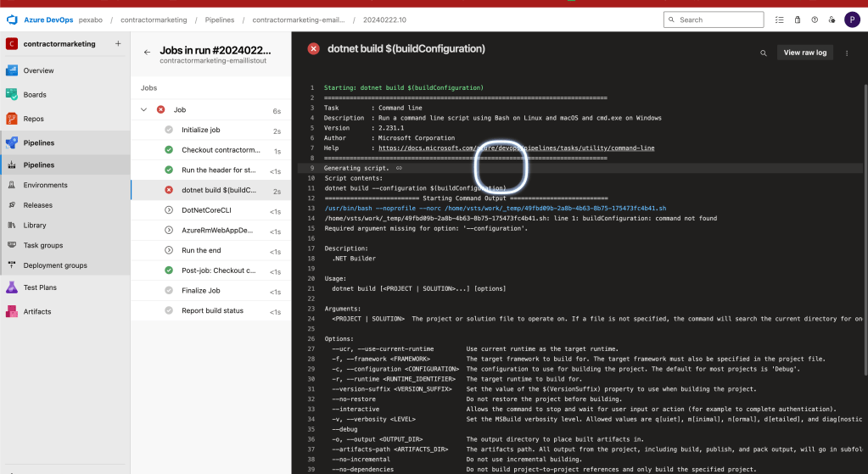This screenshot has width=868, height=474.
Task: Click the contractormarketing-email breadcrumb link
Action: [299, 20]
